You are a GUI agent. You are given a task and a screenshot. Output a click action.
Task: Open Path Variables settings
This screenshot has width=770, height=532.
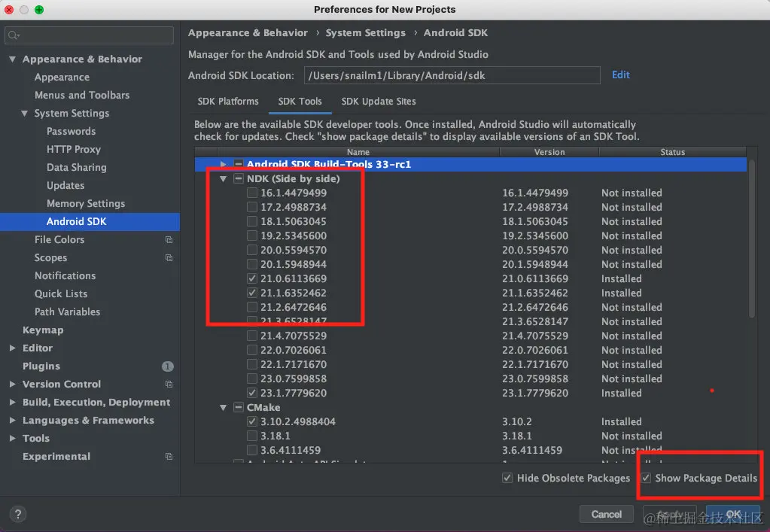pyautogui.click(x=67, y=312)
